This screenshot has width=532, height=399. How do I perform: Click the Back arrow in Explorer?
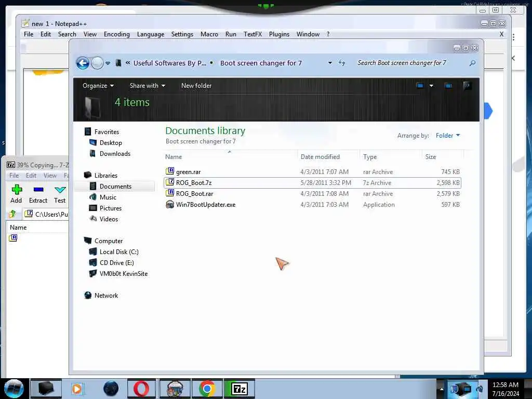[x=83, y=63]
